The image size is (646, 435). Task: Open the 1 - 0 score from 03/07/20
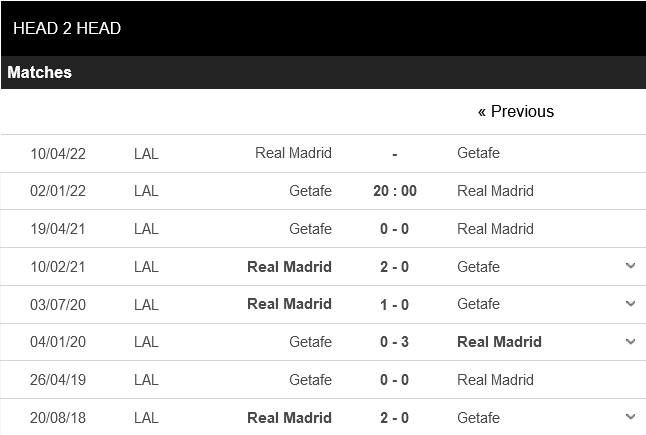pos(394,304)
